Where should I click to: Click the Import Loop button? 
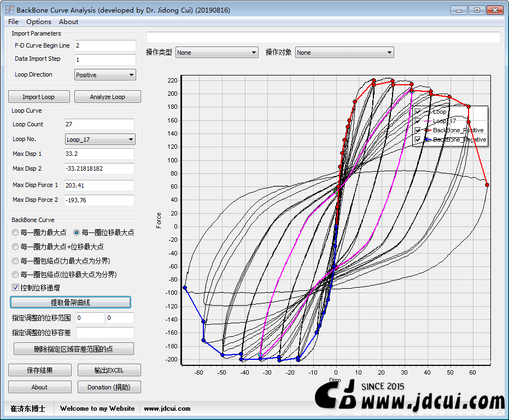point(39,97)
